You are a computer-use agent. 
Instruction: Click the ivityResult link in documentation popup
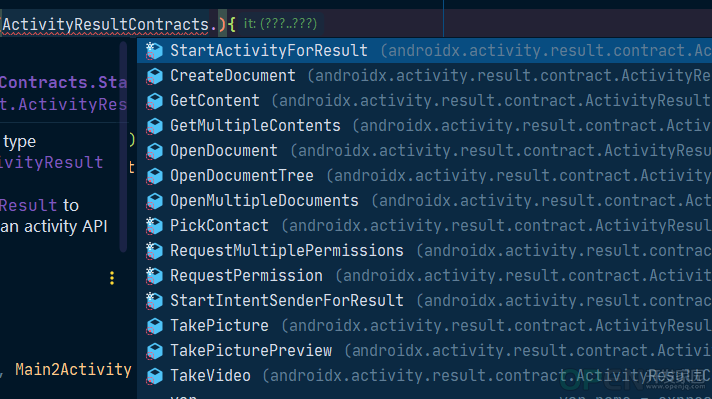(x=52, y=163)
